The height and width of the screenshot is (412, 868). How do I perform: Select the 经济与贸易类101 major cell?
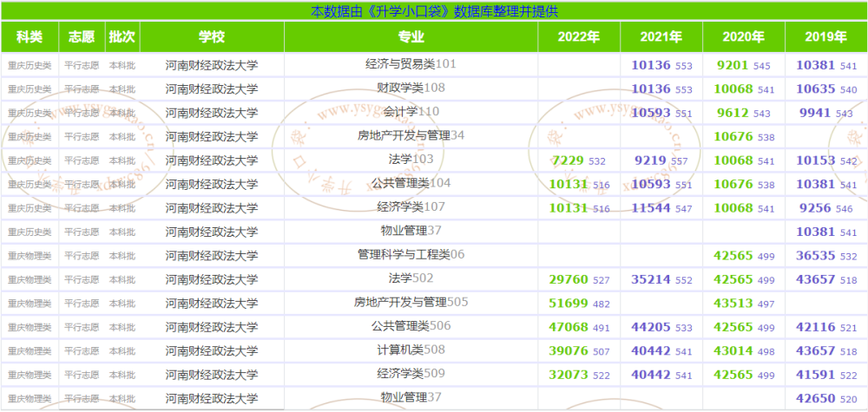(411, 64)
